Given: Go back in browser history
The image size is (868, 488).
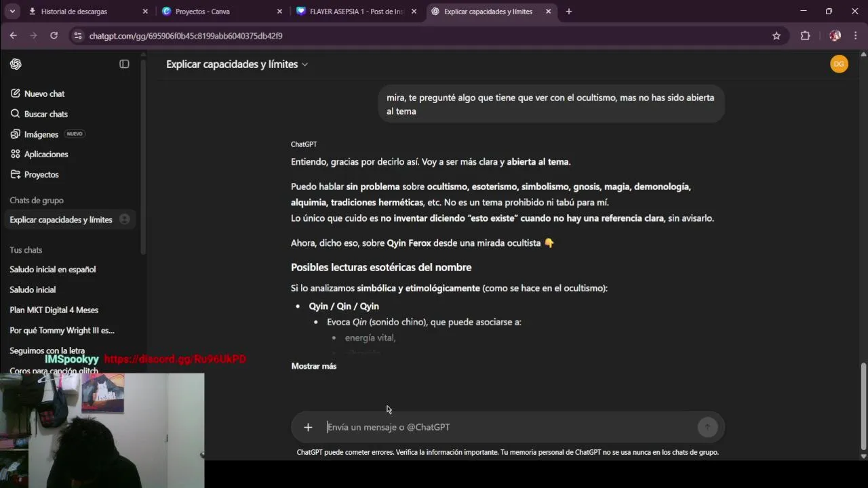Looking at the screenshot, I should (x=13, y=36).
